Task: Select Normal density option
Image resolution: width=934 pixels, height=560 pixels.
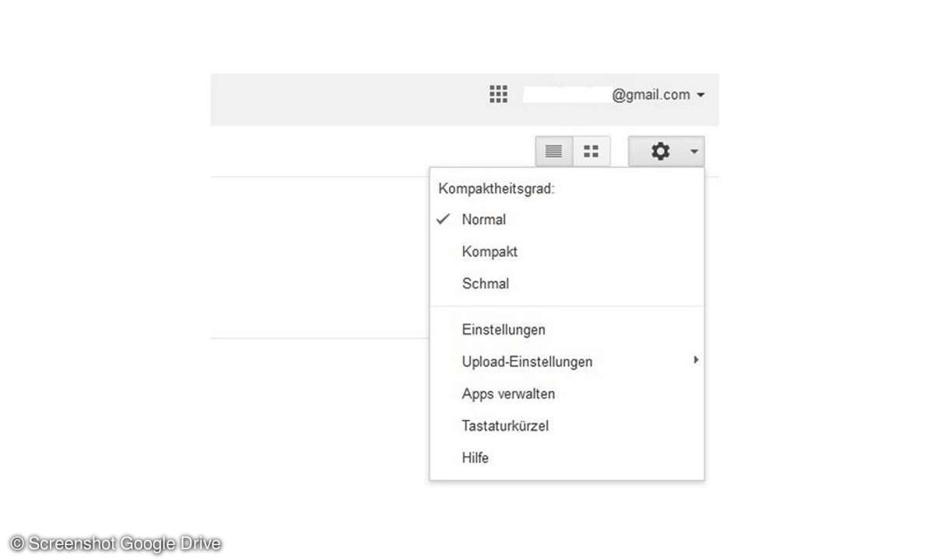Action: point(567,220)
